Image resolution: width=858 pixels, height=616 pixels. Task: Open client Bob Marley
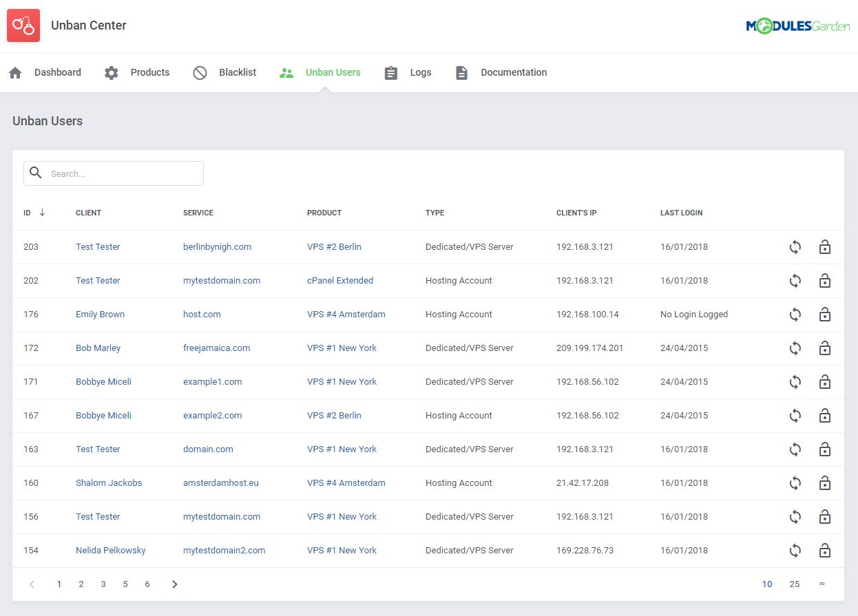pyautogui.click(x=98, y=348)
